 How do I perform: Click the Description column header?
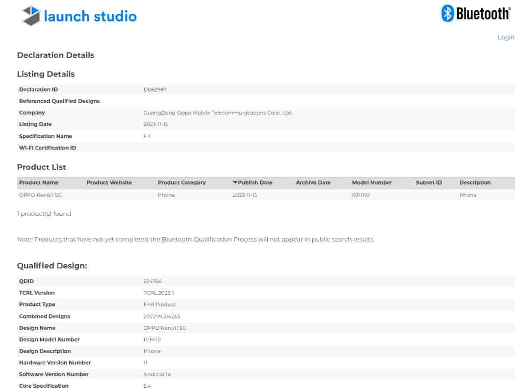475,182
